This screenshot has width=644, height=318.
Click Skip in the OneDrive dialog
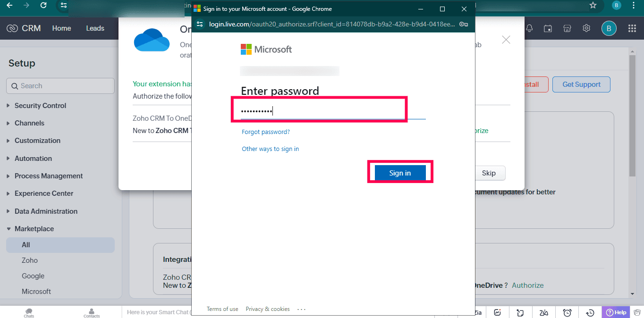pos(489,173)
